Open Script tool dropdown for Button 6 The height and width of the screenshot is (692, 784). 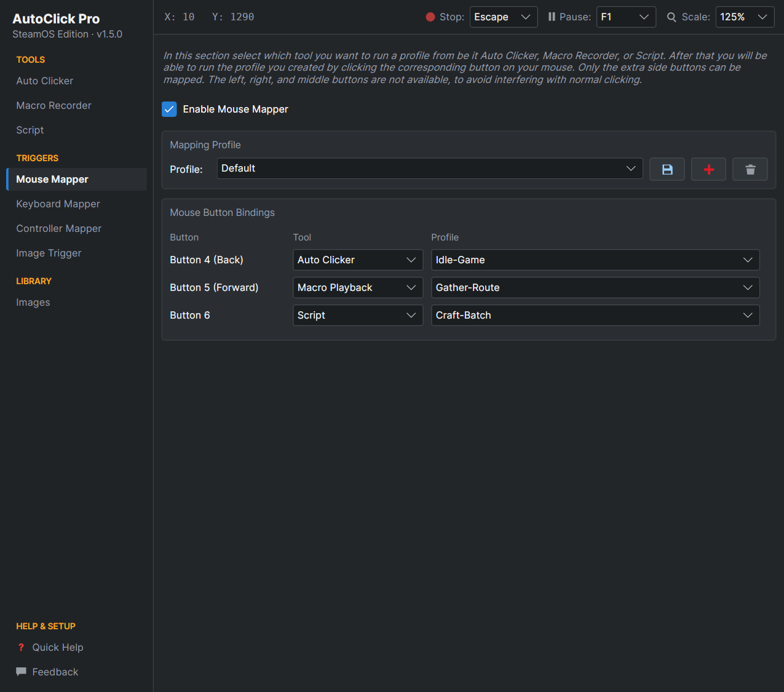coord(358,315)
